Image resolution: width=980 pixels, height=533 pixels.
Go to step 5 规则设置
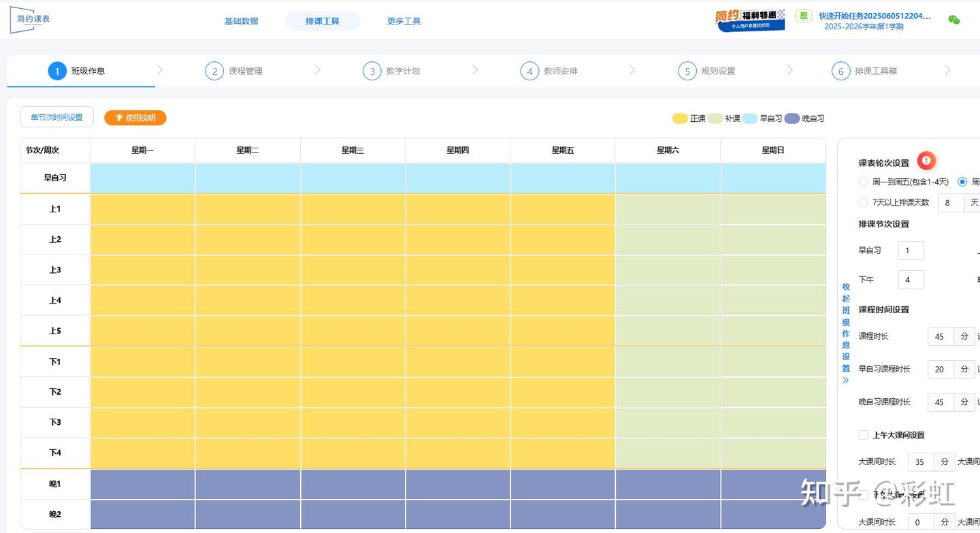click(706, 71)
